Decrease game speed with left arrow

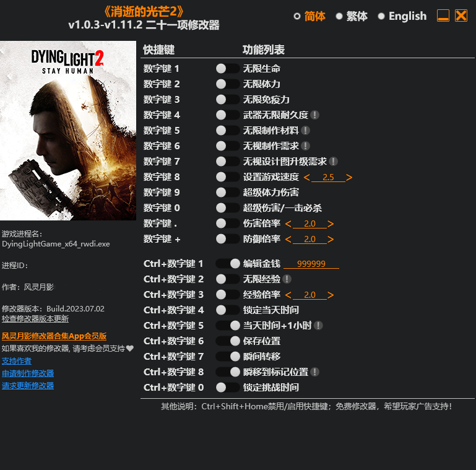pyautogui.click(x=306, y=177)
